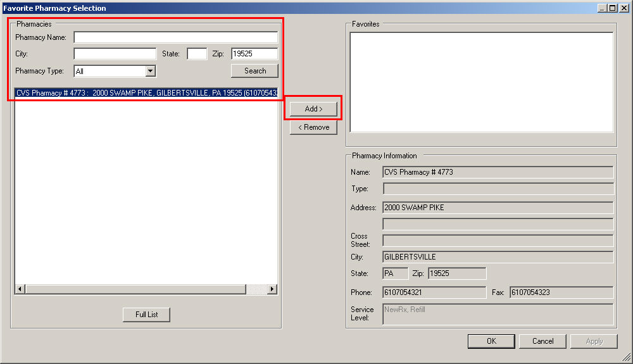Maximize the Favorite Pharmacy Selection window

pyautogui.click(x=613, y=8)
